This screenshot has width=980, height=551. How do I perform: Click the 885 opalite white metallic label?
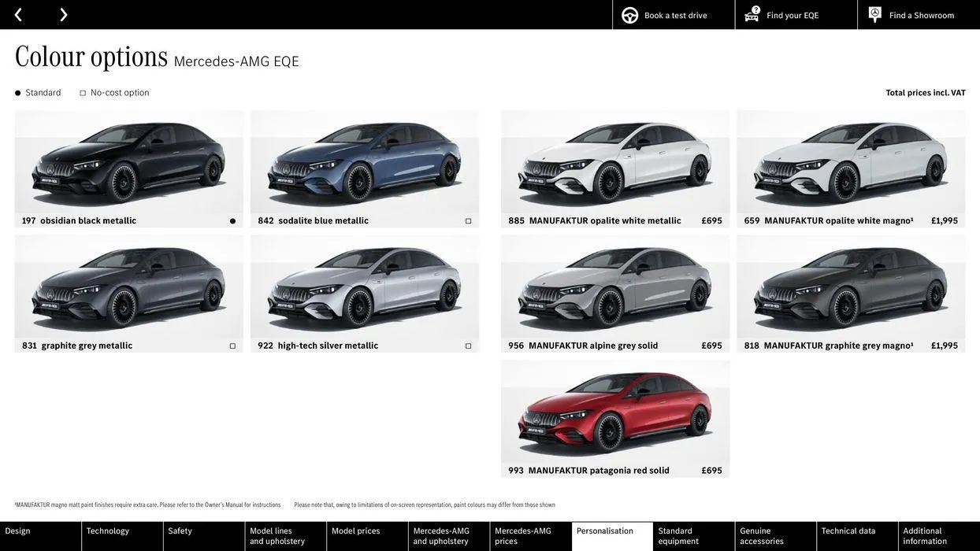coord(595,221)
